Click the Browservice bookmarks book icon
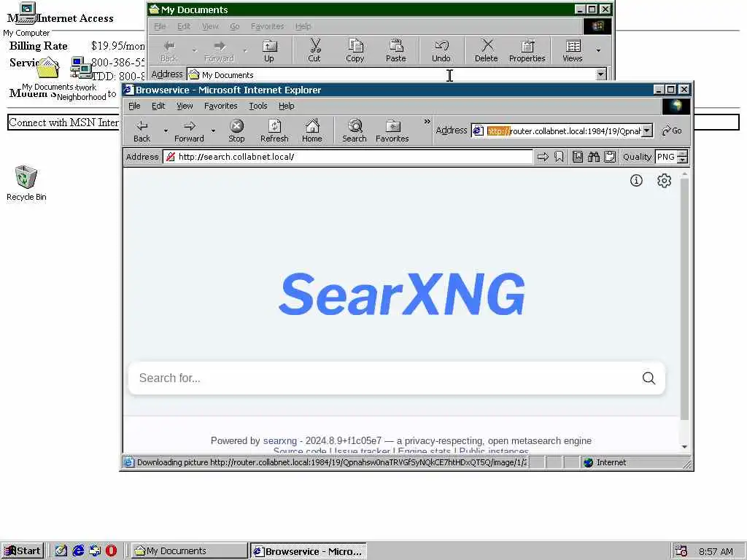Image resolution: width=747 pixels, height=560 pixels. (578, 157)
